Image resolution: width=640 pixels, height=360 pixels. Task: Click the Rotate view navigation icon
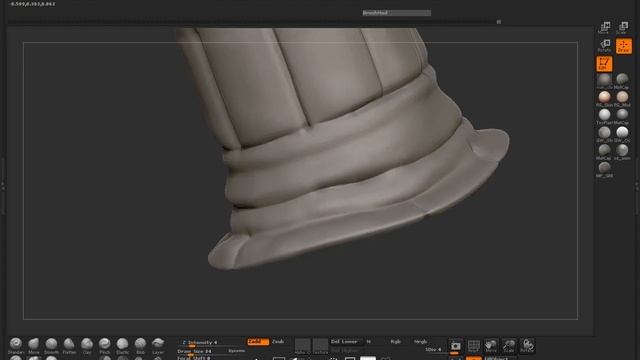click(527, 346)
